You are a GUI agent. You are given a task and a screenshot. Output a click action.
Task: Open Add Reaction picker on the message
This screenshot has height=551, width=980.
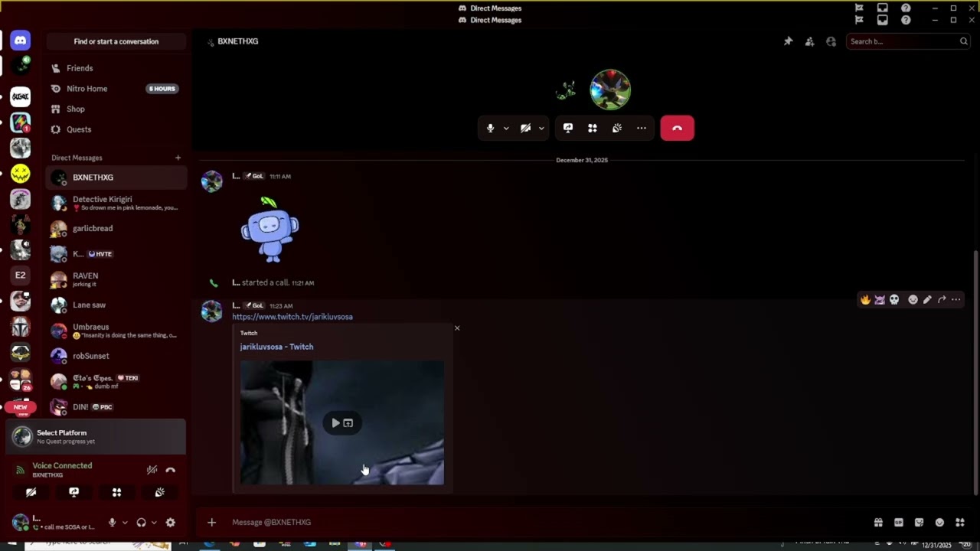[913, 300]
